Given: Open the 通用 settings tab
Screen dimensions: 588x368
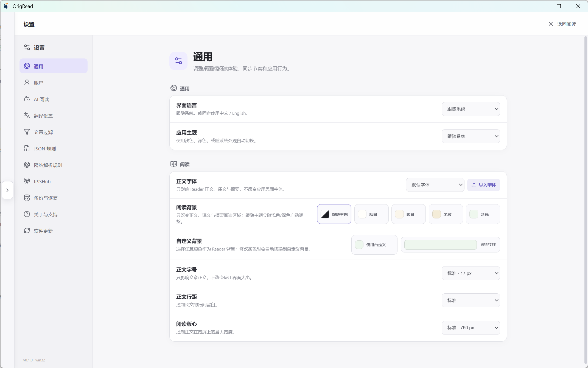Looking at the screenshot, I should pyautogui.click(x=54, y=66).
